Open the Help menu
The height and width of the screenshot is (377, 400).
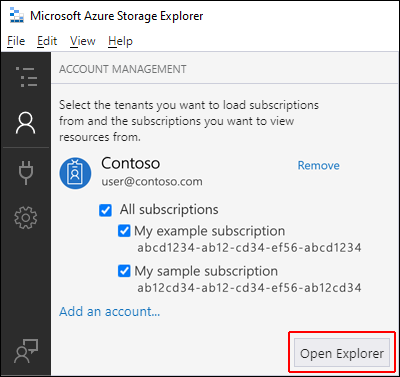point(120,41)
